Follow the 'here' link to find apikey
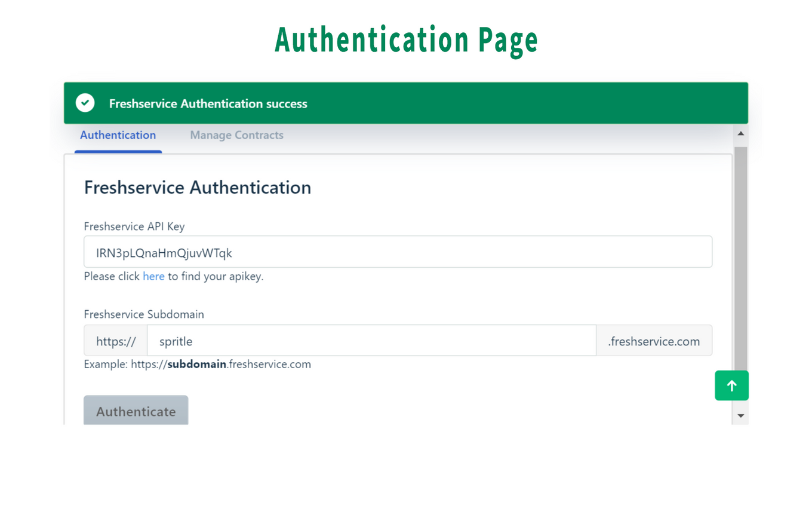Screen dimensions: 812x508 [153, 276]
